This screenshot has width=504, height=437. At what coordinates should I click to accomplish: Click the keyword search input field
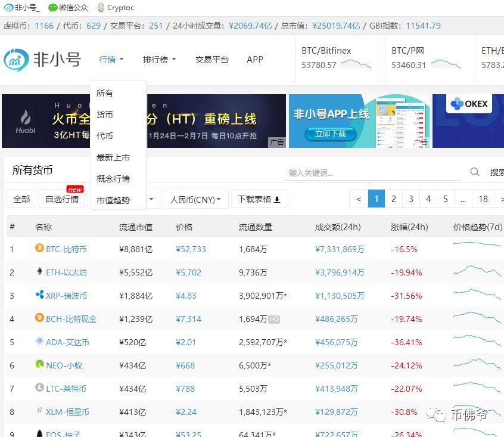[372, 173]
